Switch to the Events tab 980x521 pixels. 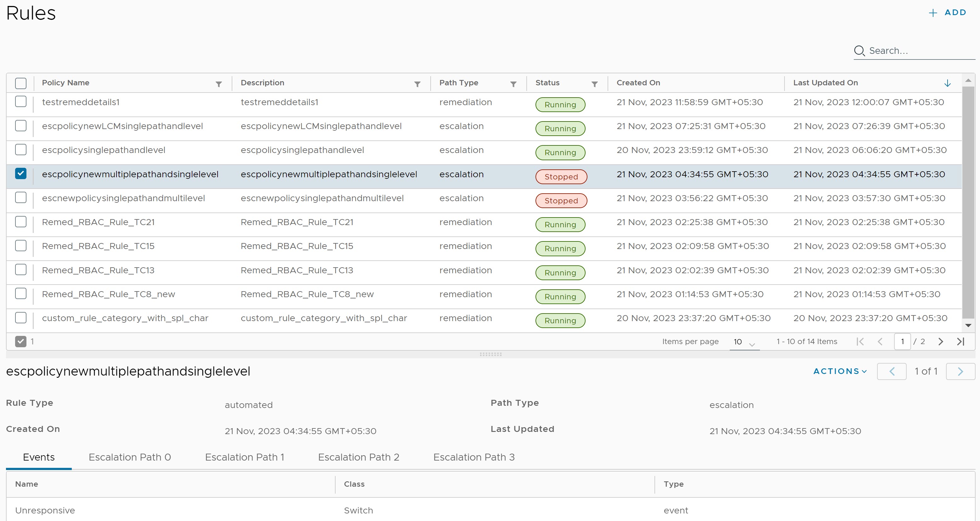pyautogui.click(x=39, y=457)
